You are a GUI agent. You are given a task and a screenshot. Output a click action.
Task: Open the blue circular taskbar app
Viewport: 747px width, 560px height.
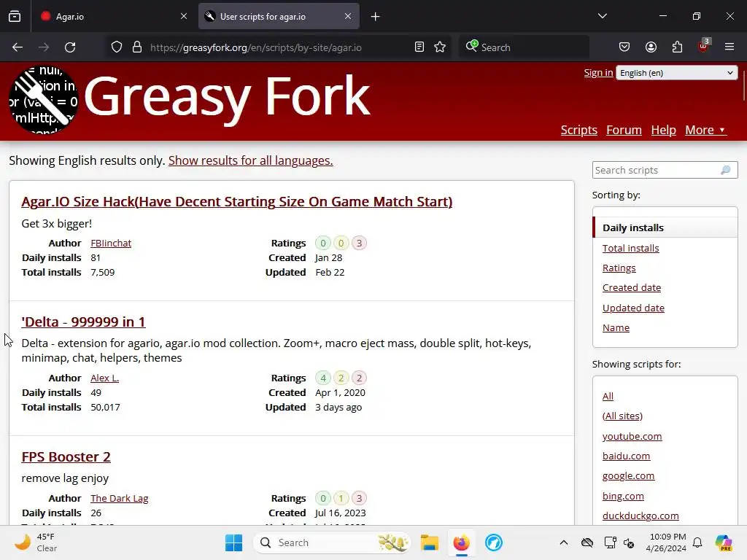point(494,542)
